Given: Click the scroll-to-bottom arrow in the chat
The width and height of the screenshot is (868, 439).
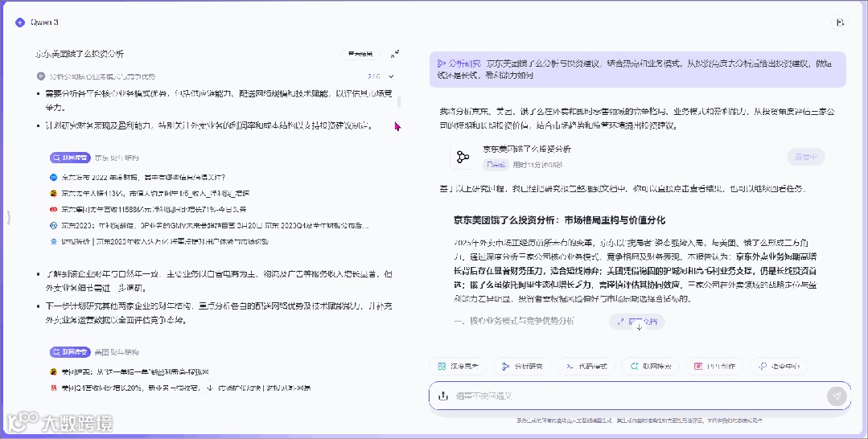Looking at the screenshot, I should 639,327.
